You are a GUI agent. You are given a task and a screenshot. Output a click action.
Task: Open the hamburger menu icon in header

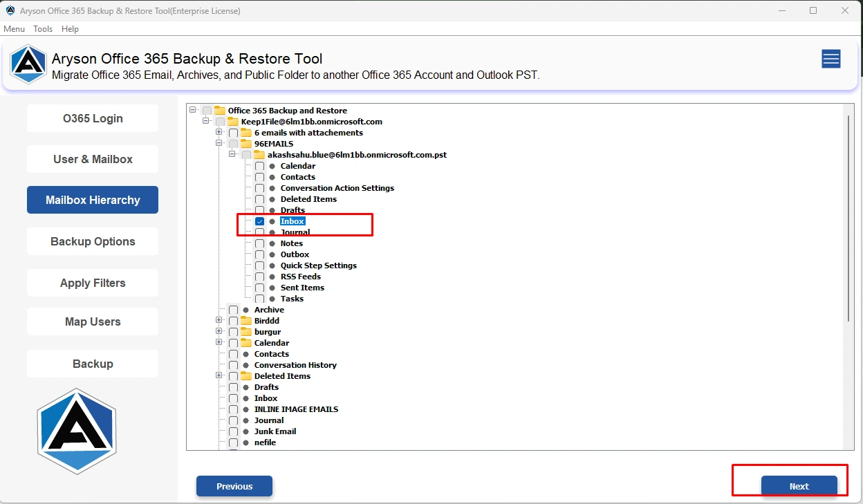830,59
